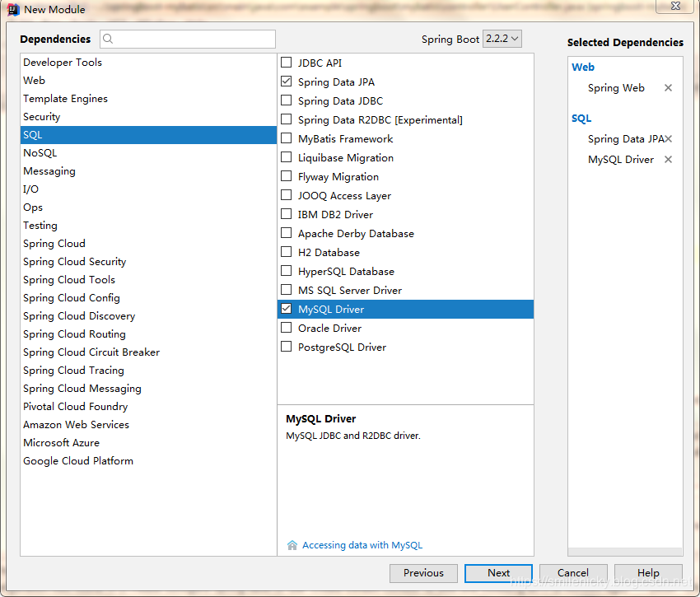Open the Accessing data with MySQL guide
700x597 pixels.
coord(362,545)
